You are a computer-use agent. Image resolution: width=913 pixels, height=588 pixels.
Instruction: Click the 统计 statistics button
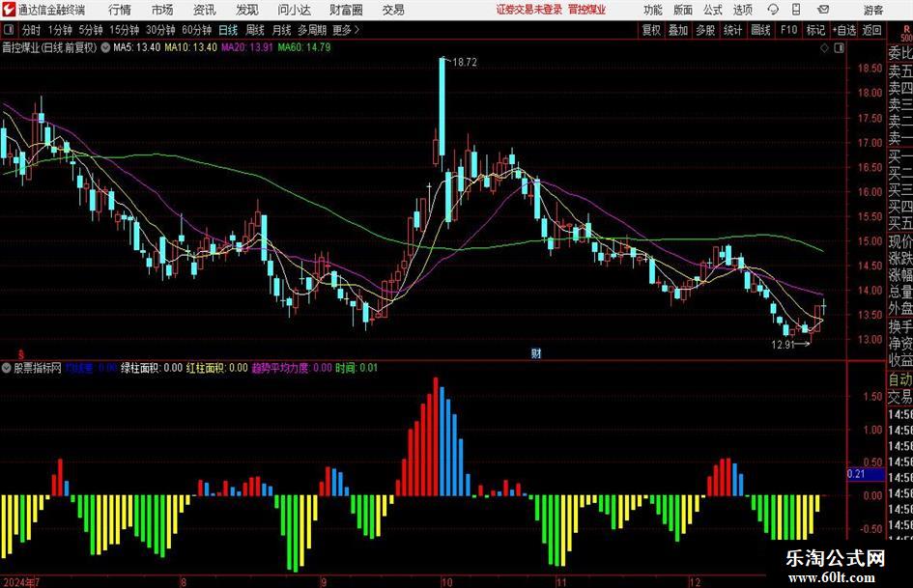click(732, 30)
